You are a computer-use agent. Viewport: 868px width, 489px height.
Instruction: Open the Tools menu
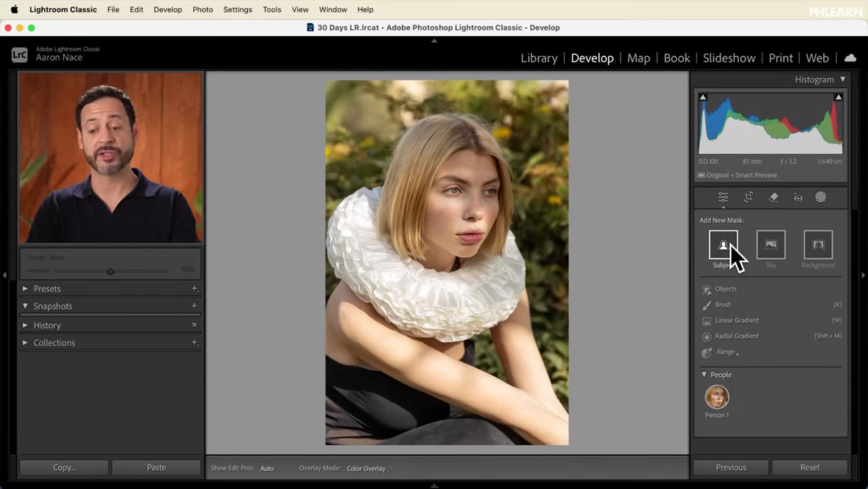[x=272, y=9]
